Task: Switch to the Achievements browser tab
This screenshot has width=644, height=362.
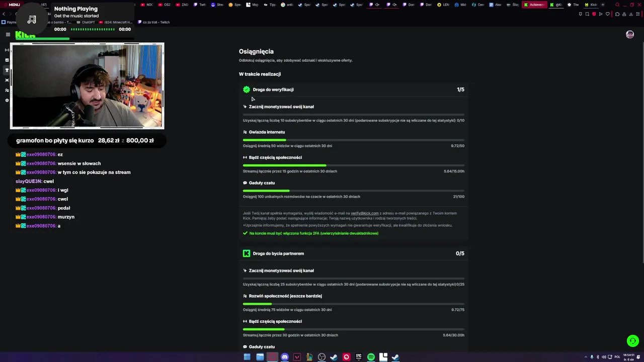Action: click(534, 5)
